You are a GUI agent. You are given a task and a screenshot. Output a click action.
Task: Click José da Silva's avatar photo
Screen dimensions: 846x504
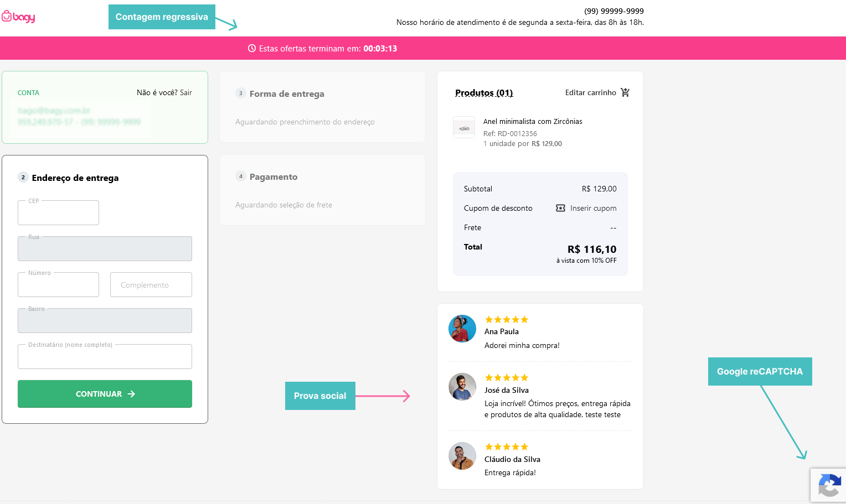(462, 387)
